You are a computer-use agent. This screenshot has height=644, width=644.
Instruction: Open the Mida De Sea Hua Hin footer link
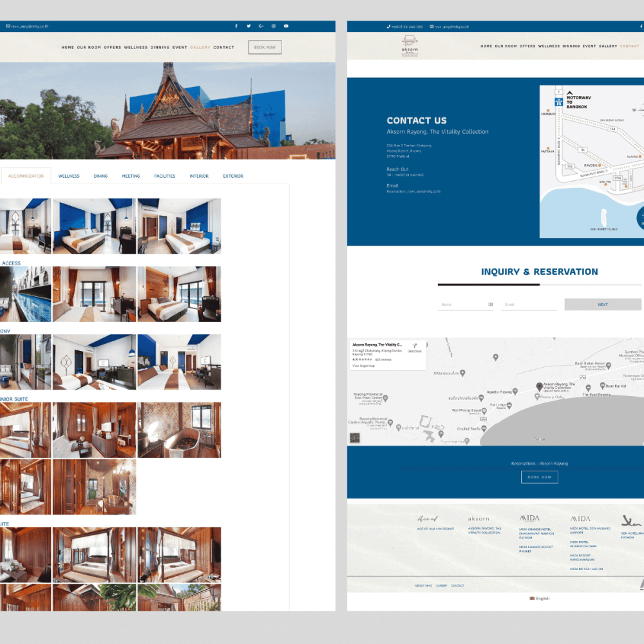coord(586,569)
